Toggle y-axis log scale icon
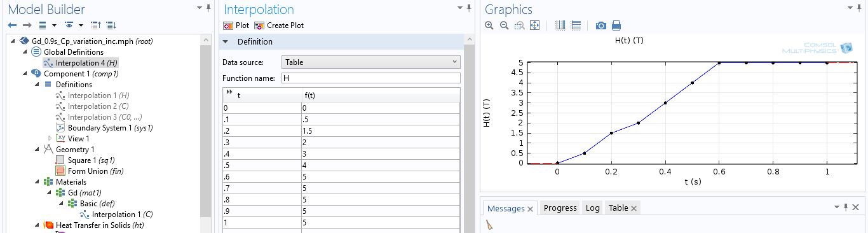 [576, 25]
